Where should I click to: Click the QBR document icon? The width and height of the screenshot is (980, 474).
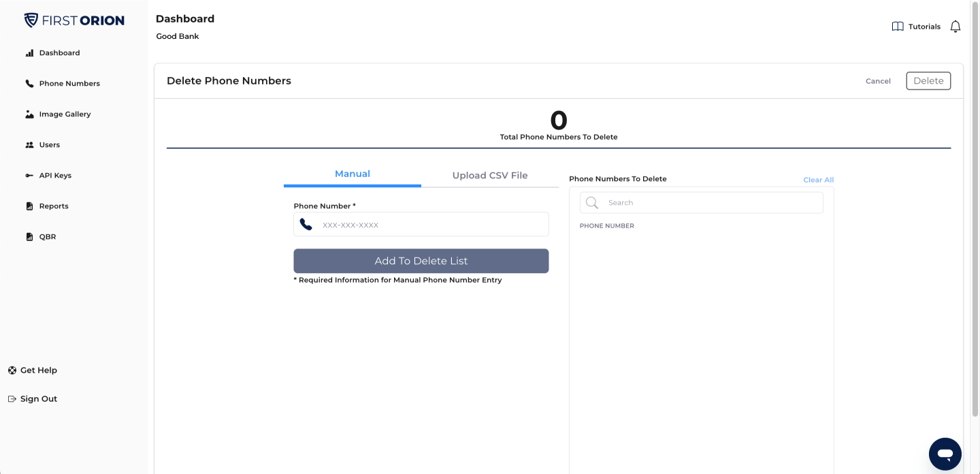pos(29,237)
